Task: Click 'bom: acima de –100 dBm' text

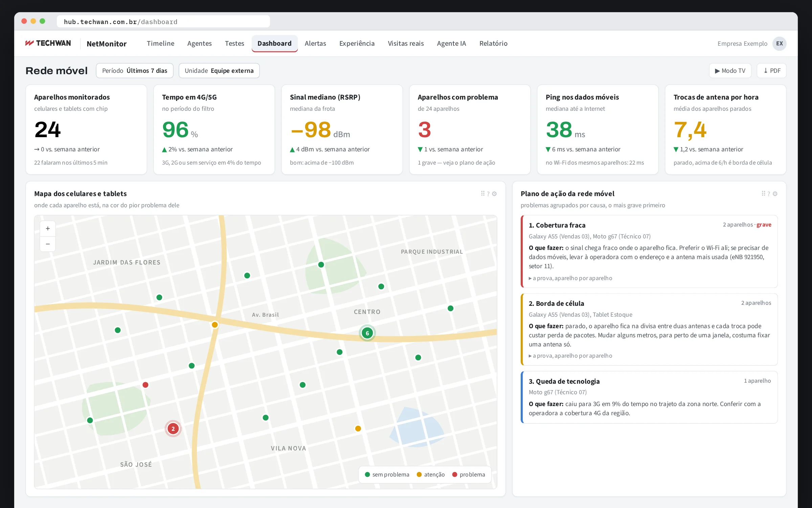Action: click(x=322, y=163)
